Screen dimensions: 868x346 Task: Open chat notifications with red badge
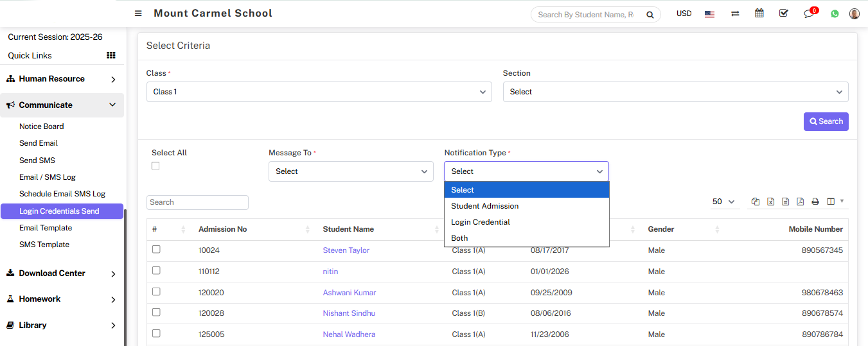[x=809, y=13]
